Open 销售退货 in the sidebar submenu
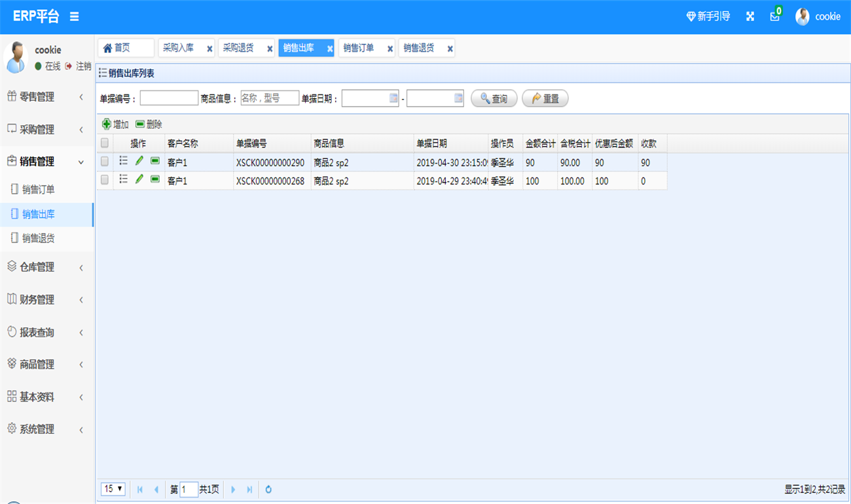The height and width of the screenshot is (504, 851). tap(47, 239)
